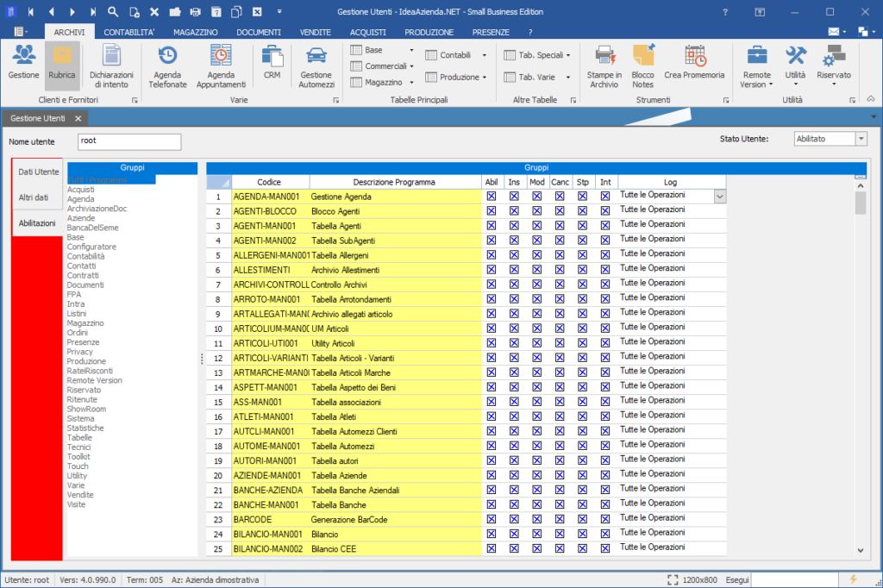
Task: Open the Utilità tools menu
Action: click(795, 66)
